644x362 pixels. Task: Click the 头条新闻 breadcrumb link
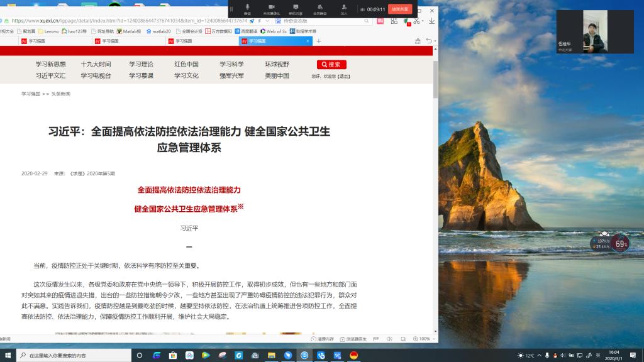coord(61,94)
